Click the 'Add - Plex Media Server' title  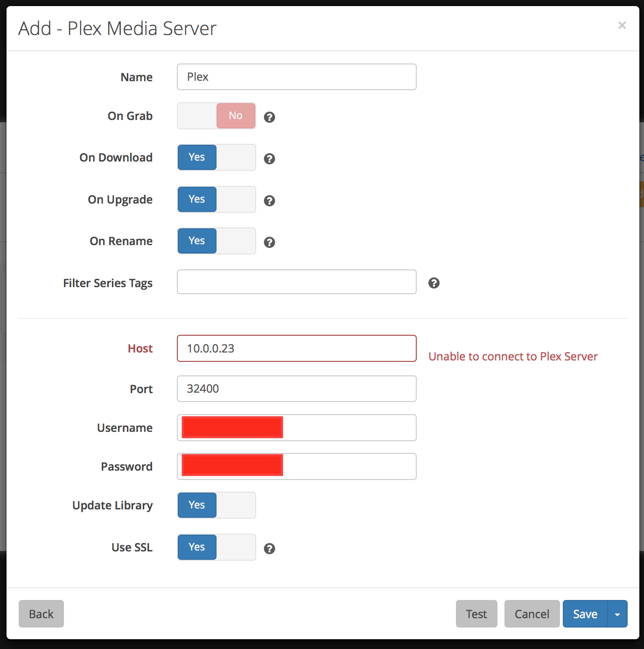pos(118,28)
